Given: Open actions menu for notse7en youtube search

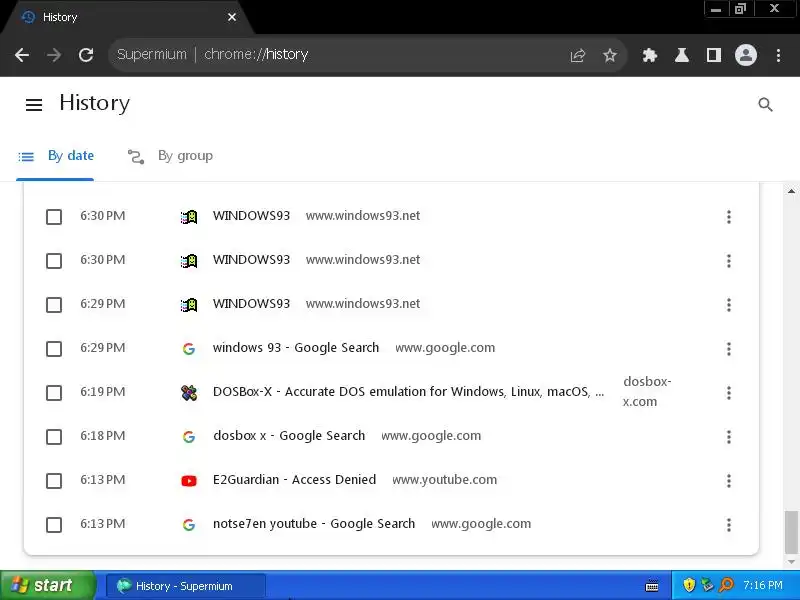Looking at the screenshot, I should pos(729,524).
